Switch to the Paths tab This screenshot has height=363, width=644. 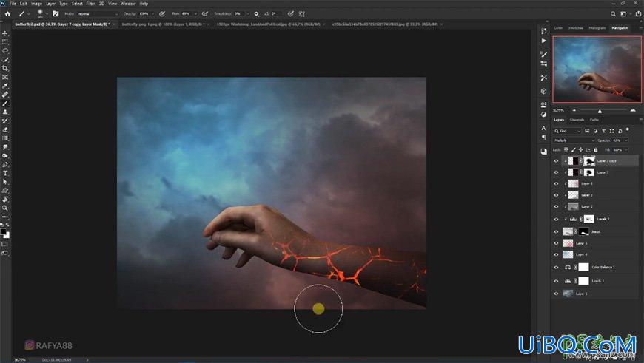coord(594,120)
